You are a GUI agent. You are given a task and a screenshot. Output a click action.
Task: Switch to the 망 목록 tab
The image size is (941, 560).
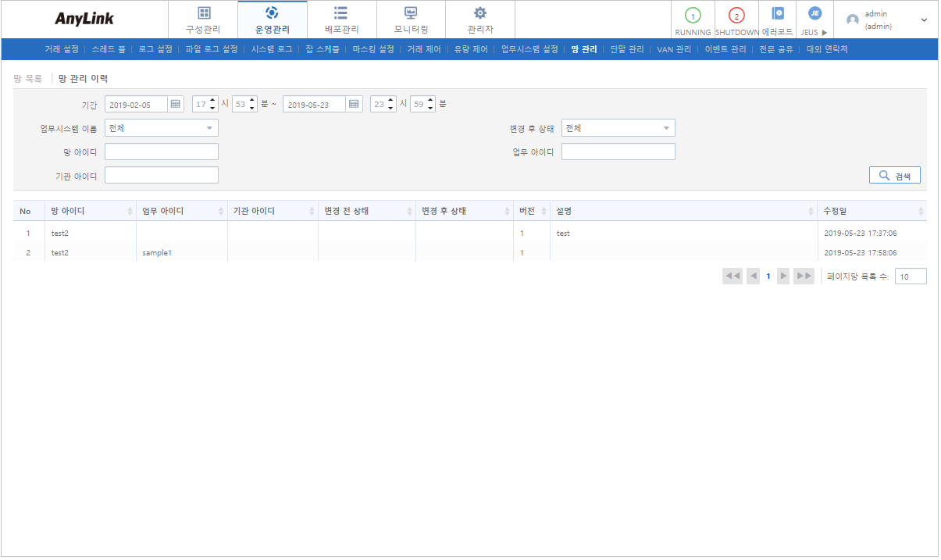pos(28,79)
